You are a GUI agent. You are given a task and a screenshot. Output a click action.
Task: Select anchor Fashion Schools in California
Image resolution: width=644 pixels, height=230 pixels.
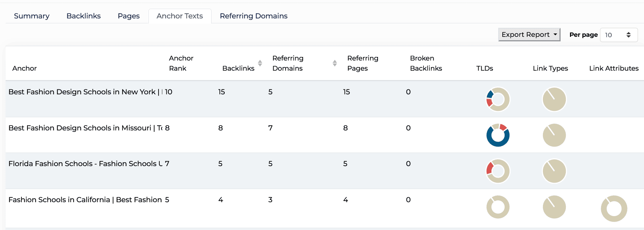pyautogui.click(x=86, y=200)
